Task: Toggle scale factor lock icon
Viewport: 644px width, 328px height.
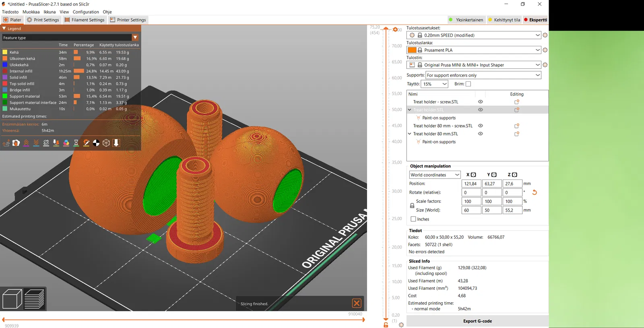Action: pos(412,206)
